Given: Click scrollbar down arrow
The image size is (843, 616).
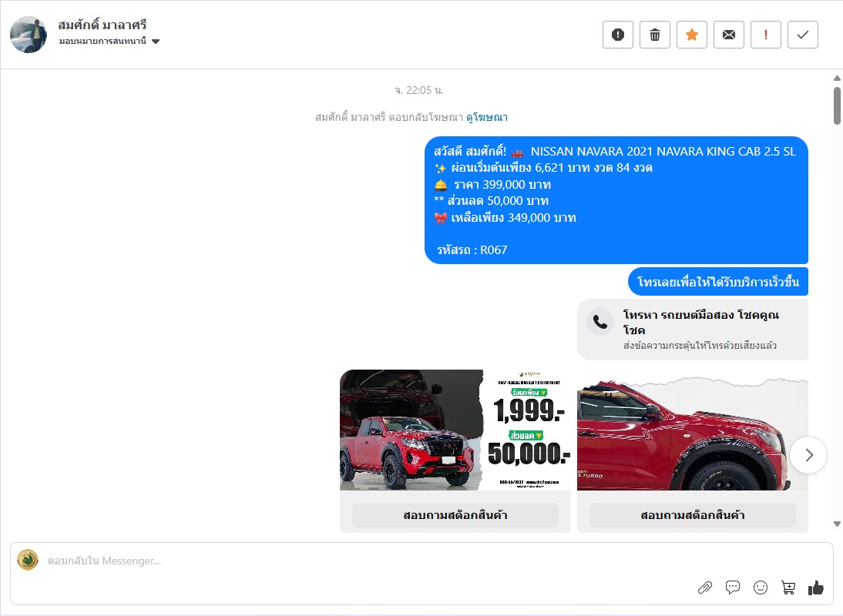Looking at the screenshot, I should pos(837,524).
